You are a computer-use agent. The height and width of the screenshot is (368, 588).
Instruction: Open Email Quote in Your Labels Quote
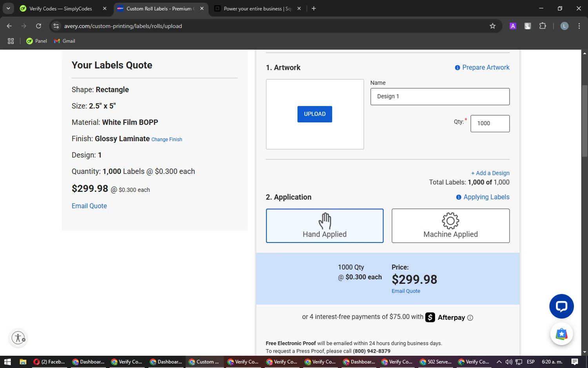[x=89, y=206]
